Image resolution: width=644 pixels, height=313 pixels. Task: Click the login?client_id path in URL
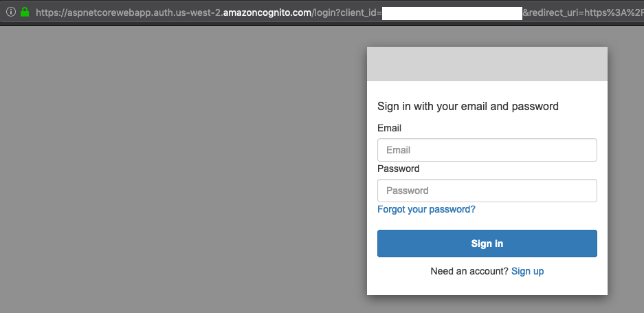point(348,13)
